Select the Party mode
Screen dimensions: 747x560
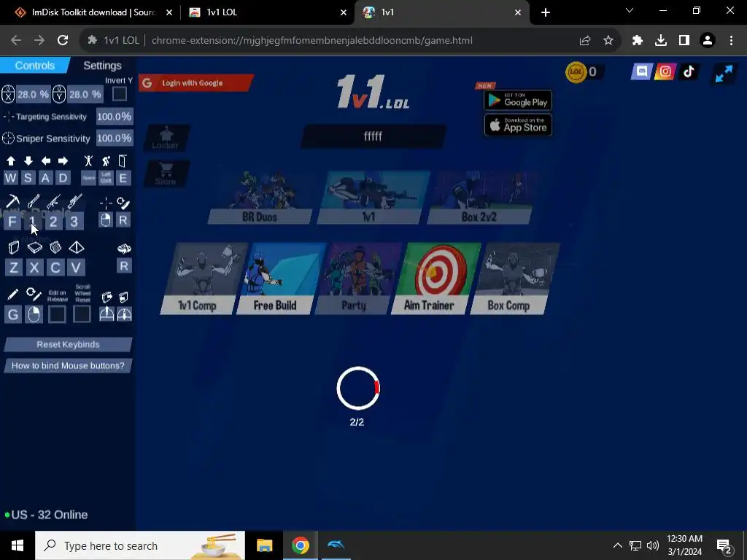pos(358,279)
